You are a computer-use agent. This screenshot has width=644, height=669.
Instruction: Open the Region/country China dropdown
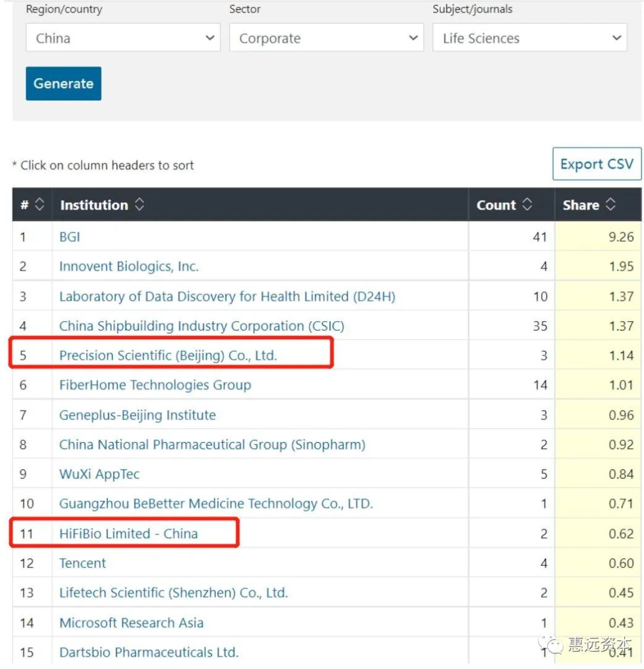coord(123,38)
